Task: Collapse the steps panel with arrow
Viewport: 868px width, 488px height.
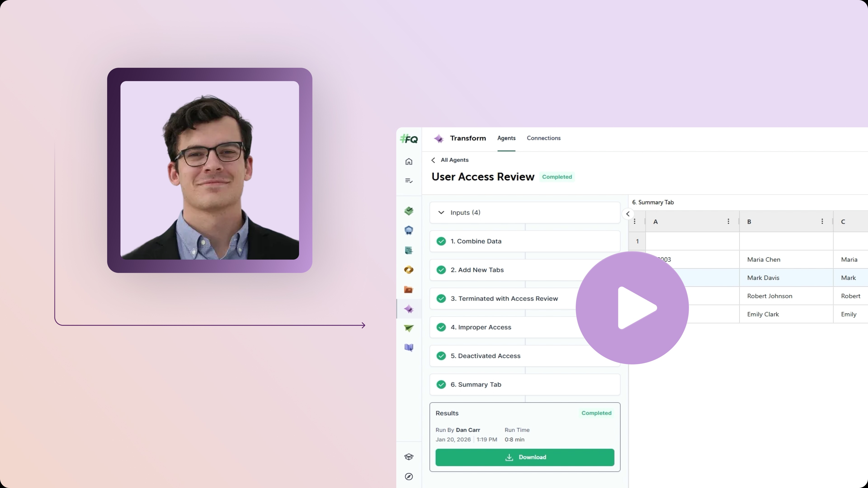Action: [628, 214]
